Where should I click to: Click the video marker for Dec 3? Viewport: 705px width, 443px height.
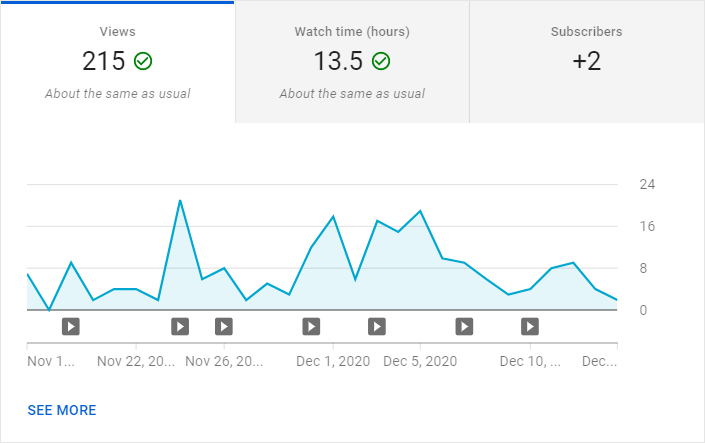(x=377, y=327)
